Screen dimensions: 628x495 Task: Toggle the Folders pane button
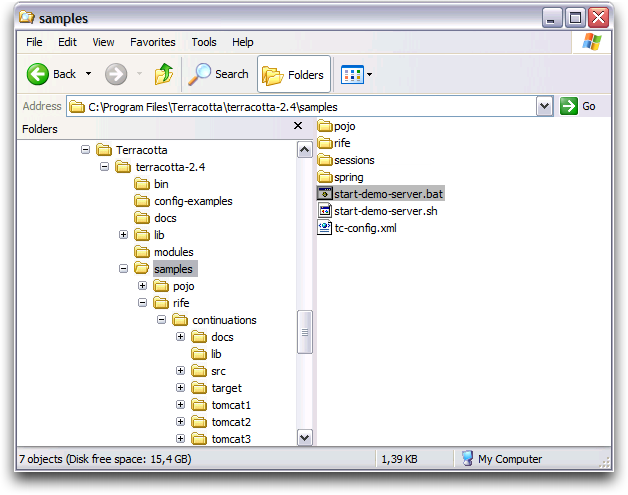pos(294,74)
